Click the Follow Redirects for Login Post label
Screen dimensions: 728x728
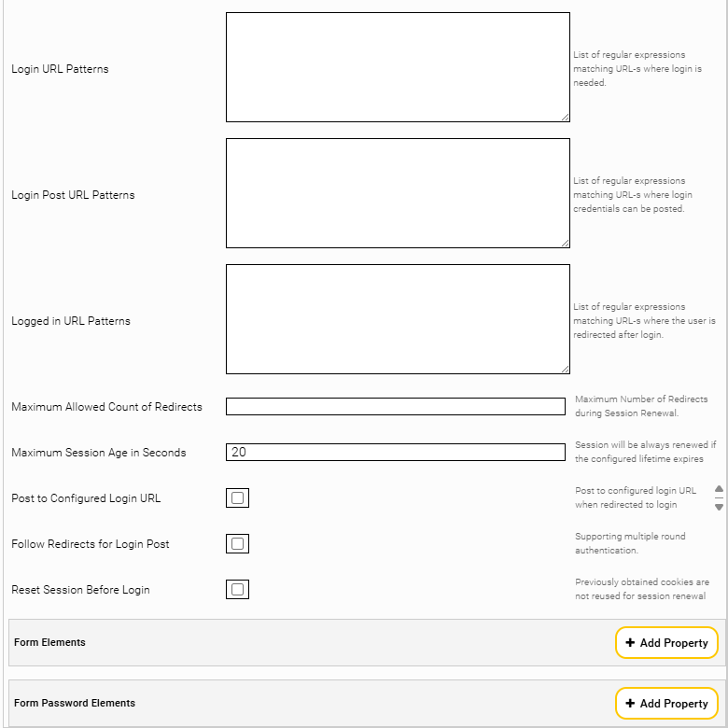pyautogui.click(x=91, y=544)
